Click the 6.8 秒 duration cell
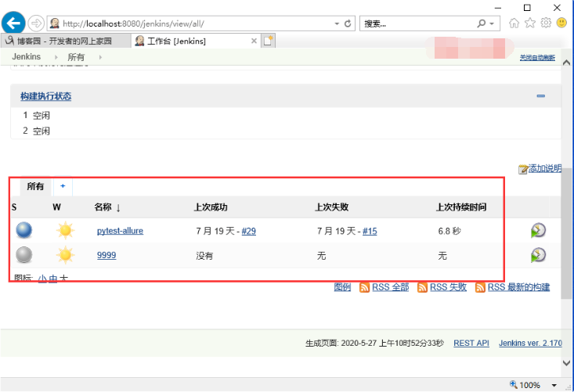The height and width of the screenshot is (392, 574). [x=449, y=231]
